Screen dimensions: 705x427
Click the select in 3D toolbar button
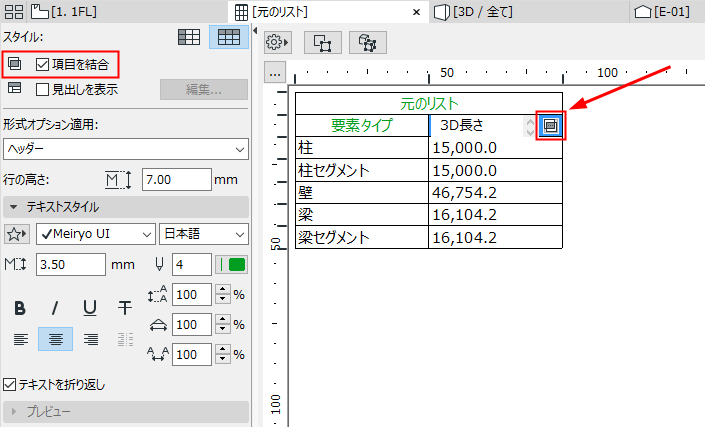368,43
